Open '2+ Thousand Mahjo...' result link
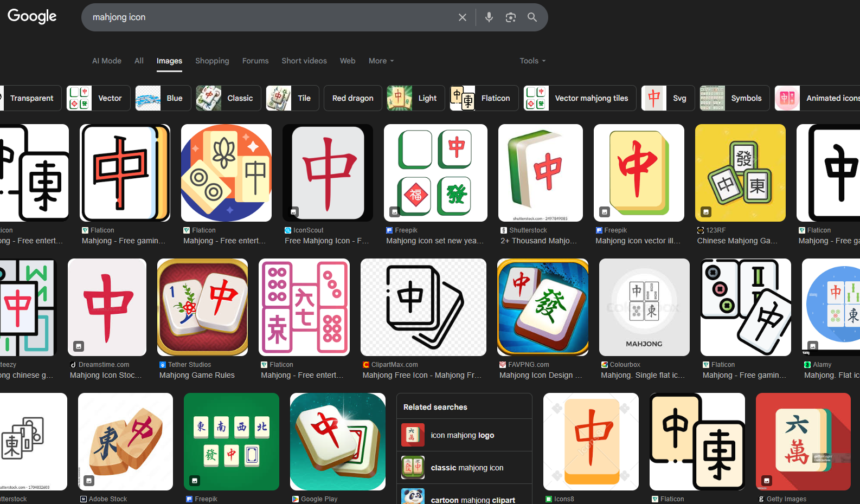The image size is (860, 504). (538, 241)
